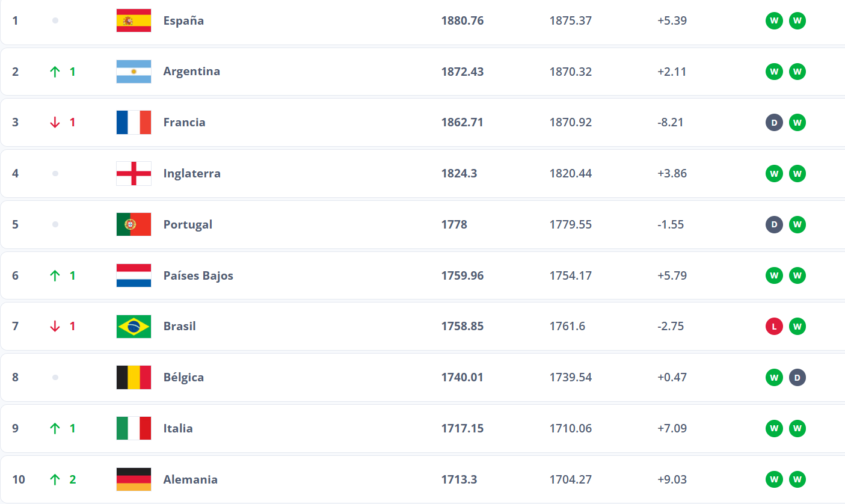Click España's total points 1880.76
This screenshot has height=504, width=845.
[x=462, y=20]
